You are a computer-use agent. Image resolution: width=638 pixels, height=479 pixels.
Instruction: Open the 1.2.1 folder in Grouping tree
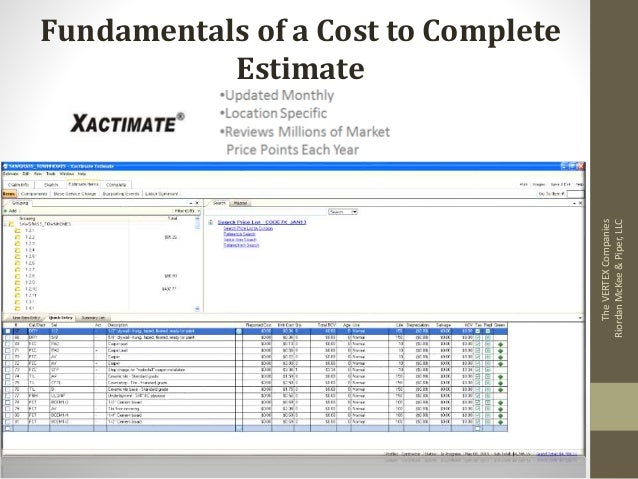[17, 230]
